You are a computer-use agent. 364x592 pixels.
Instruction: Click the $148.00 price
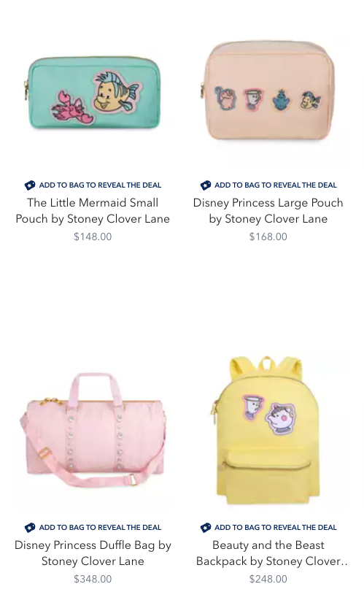click(x=93, y=237)
